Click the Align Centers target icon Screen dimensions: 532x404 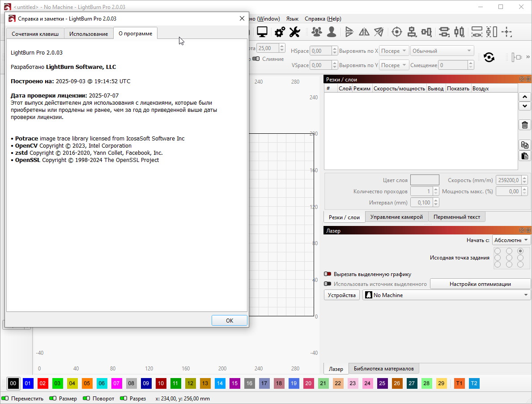[396, 32]
